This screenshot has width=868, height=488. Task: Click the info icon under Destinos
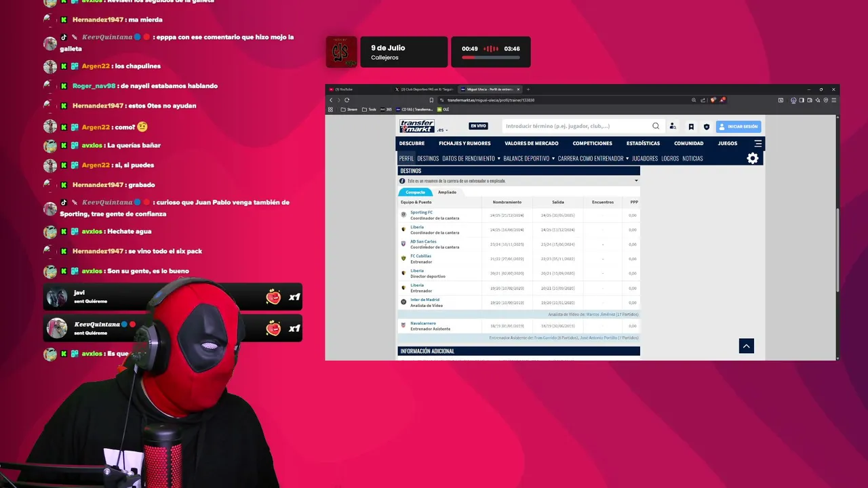(x=402, y=181)
